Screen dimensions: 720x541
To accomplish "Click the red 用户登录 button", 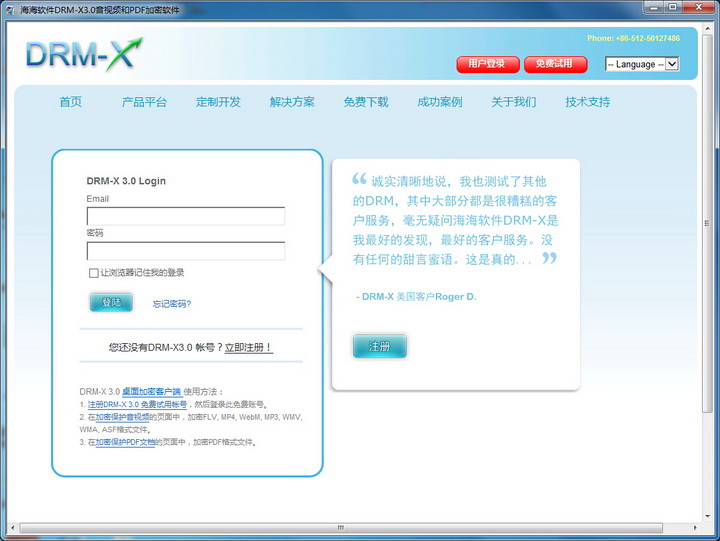I will 488,64.
